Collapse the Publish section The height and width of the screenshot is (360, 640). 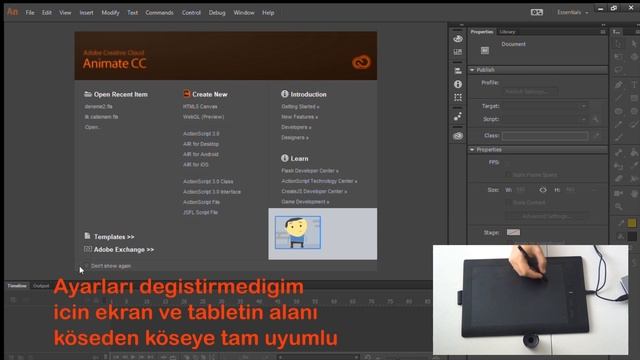tap(472, 70)
